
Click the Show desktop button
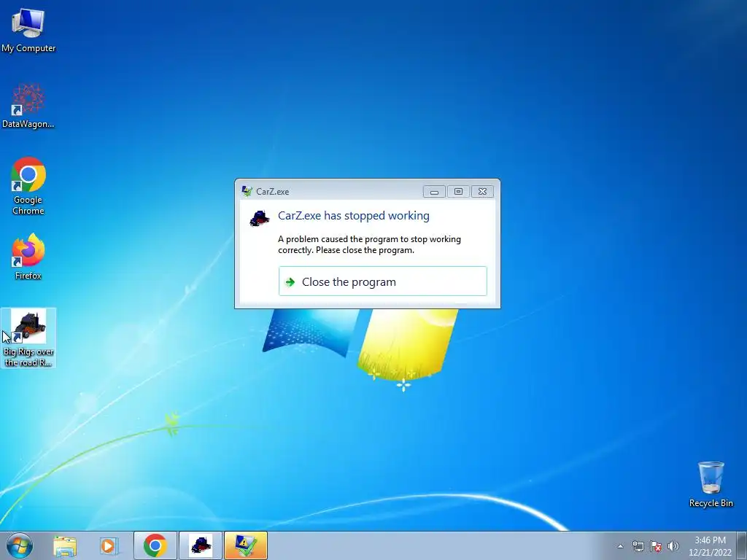[742, 545]
